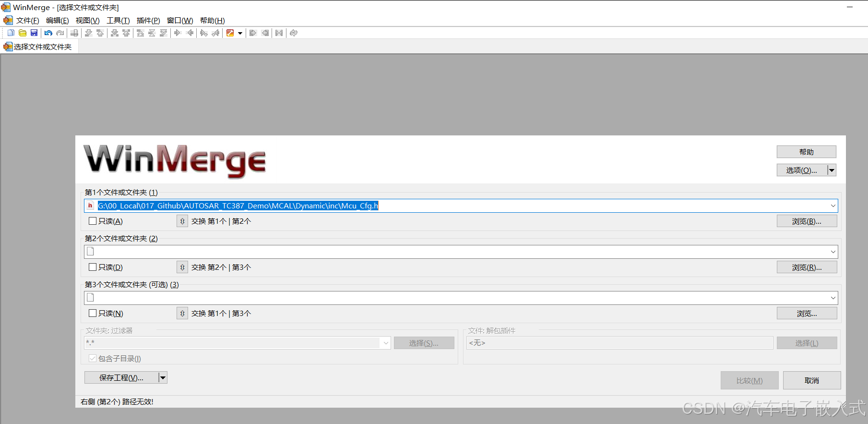
Task: Click swap icon for 交换 第1个 | 第3个
Action: point(182,313)
